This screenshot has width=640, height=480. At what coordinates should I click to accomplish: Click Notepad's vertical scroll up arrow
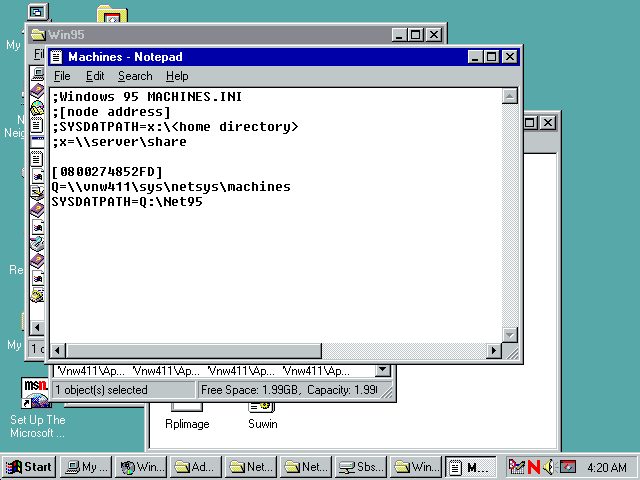(x=509, y=96)
